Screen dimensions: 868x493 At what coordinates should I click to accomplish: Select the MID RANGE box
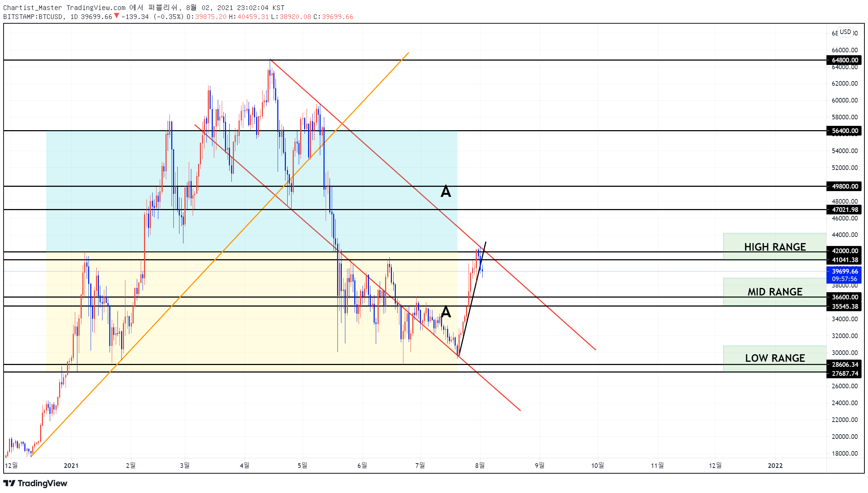[775, 291]
